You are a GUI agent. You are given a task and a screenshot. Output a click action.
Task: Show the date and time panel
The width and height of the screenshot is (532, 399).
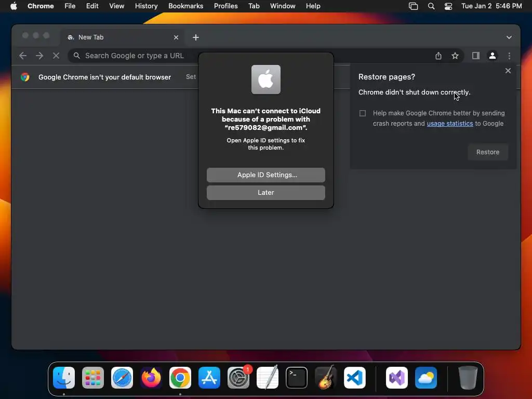click(x=491, y=6)
